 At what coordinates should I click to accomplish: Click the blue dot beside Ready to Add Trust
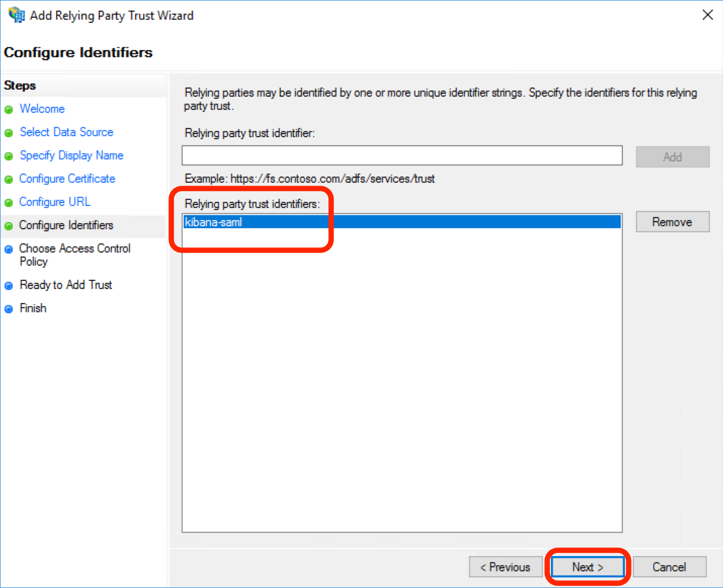pos(9,285)
